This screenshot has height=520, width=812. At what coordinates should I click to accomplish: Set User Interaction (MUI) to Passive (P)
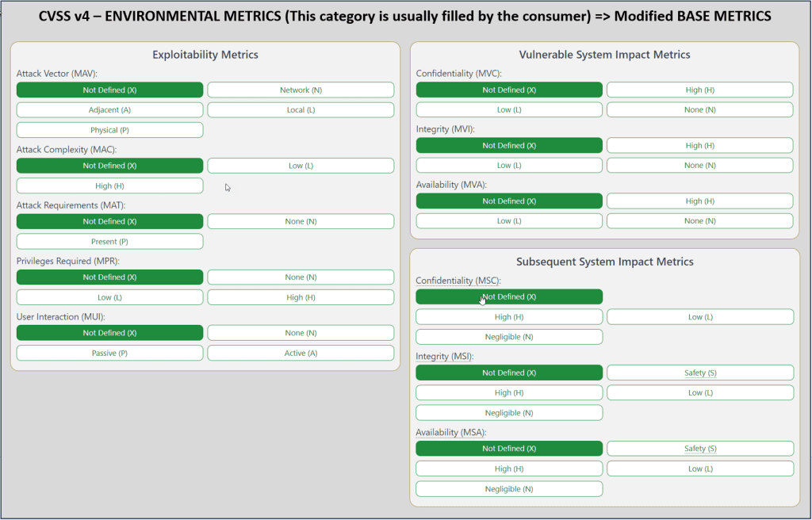[109, 354]
